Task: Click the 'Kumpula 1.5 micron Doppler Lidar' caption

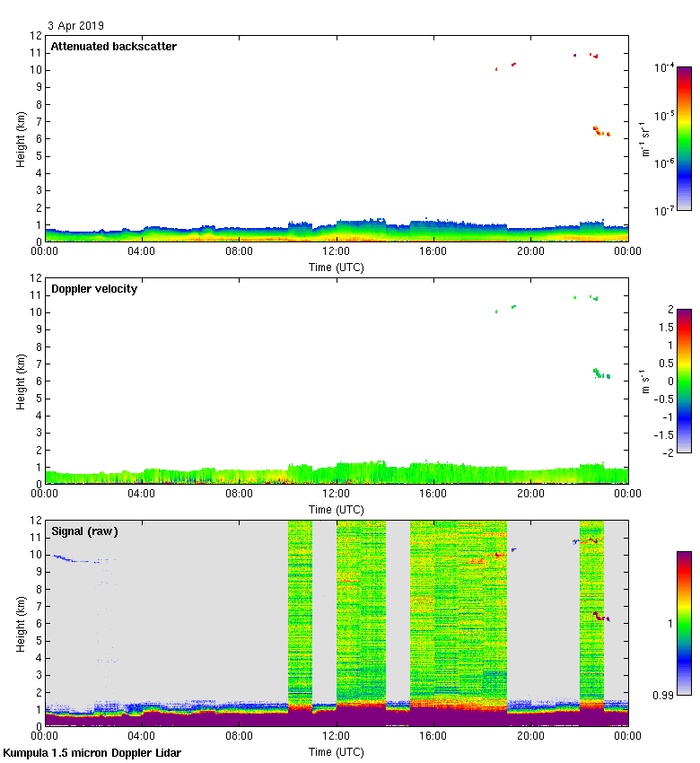Action: [92, 753]
